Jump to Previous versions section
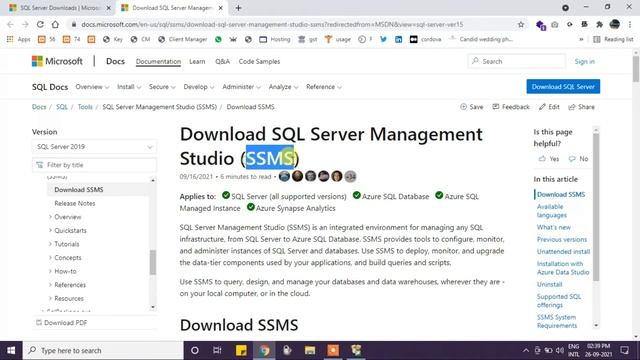The width and height of the screenshot is (640, 360). pos(562,240)
